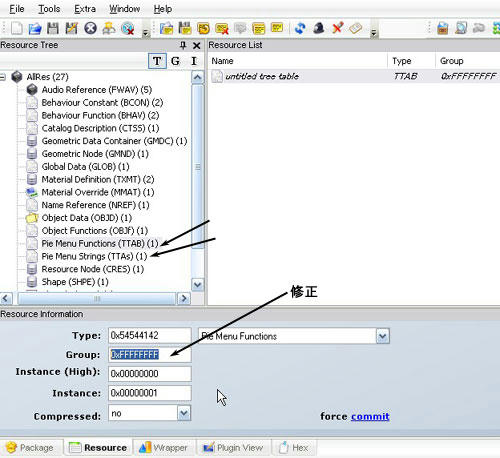Open the Window menu
This screenshot has width=500, height=458.
(x=125, y=9)
